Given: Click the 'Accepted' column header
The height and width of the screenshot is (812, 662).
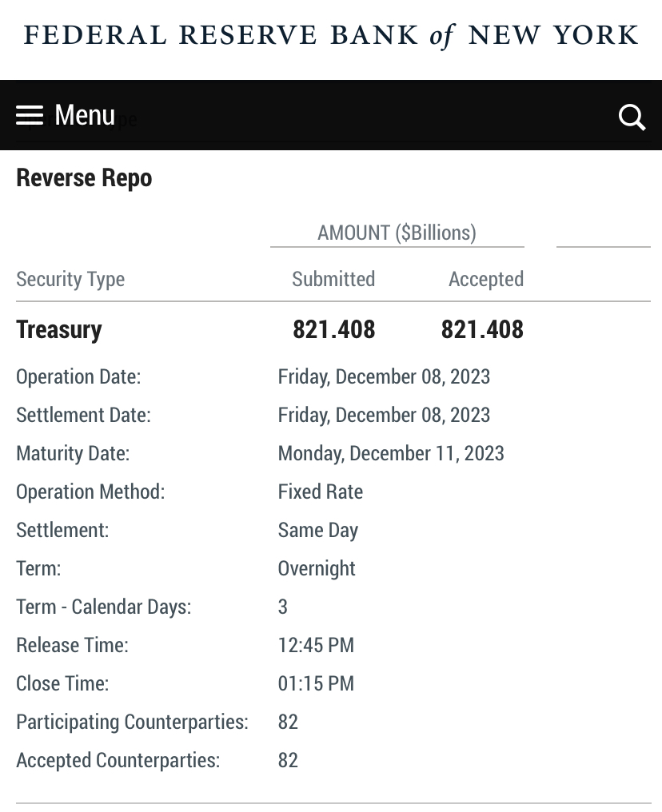Looking at the screenshot, I should coord(486,279).
